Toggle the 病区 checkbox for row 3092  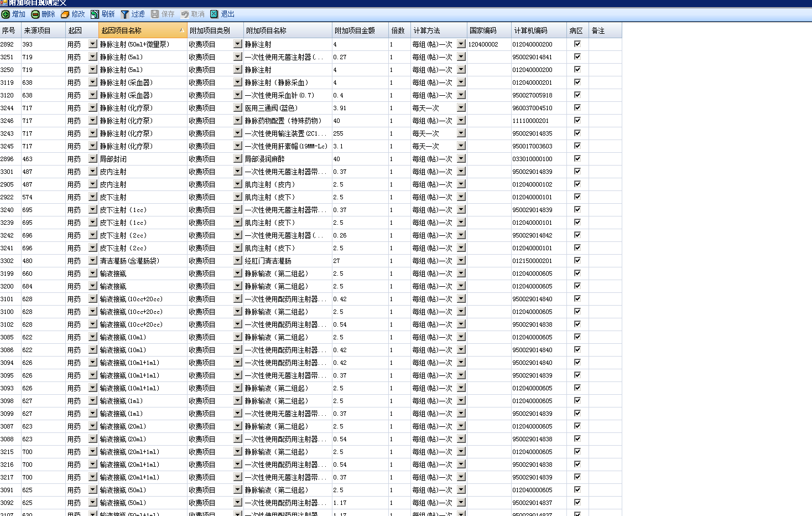(577, 502)
